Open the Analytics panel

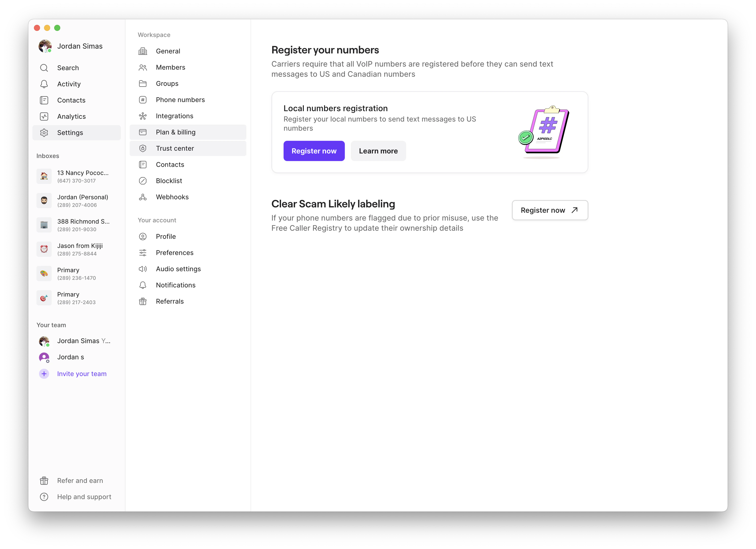71,116
